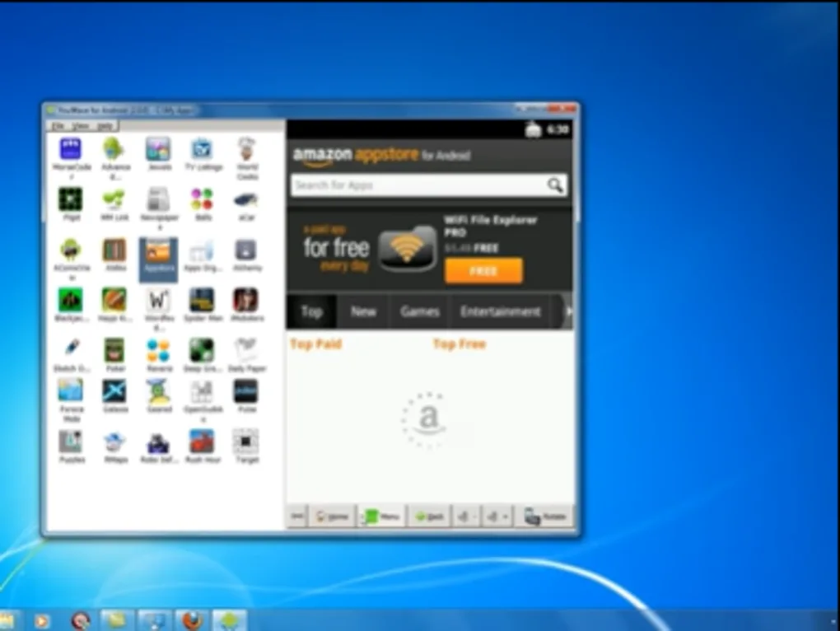Open the Puzzles app icon
Screen dimensions: 840x631
click(71, 442)
